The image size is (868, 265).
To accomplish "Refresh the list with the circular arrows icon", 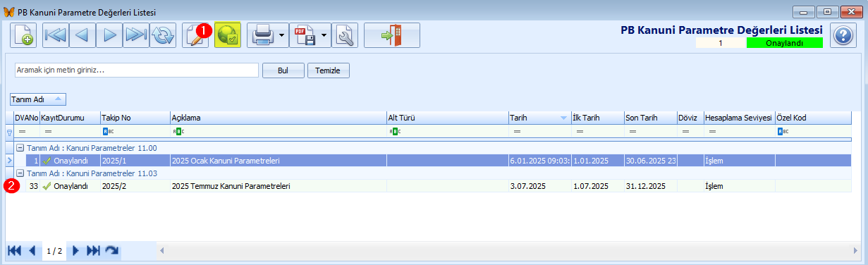I will [162, 35].
